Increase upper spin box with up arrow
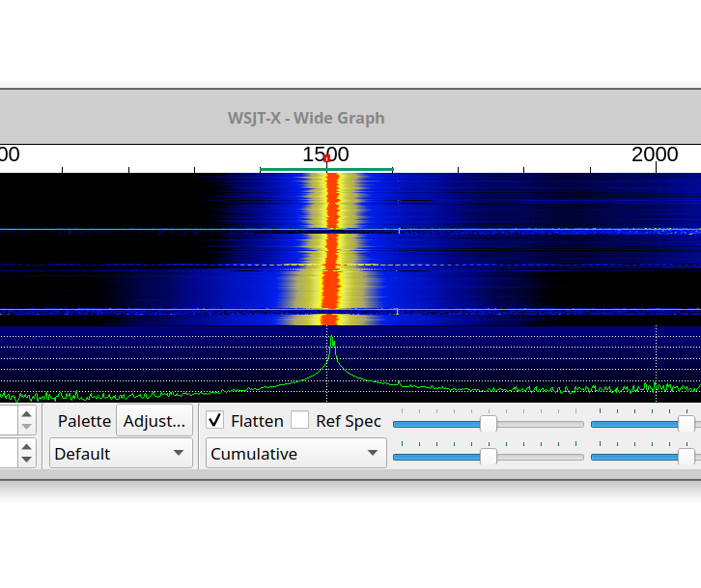 (26, 414)
